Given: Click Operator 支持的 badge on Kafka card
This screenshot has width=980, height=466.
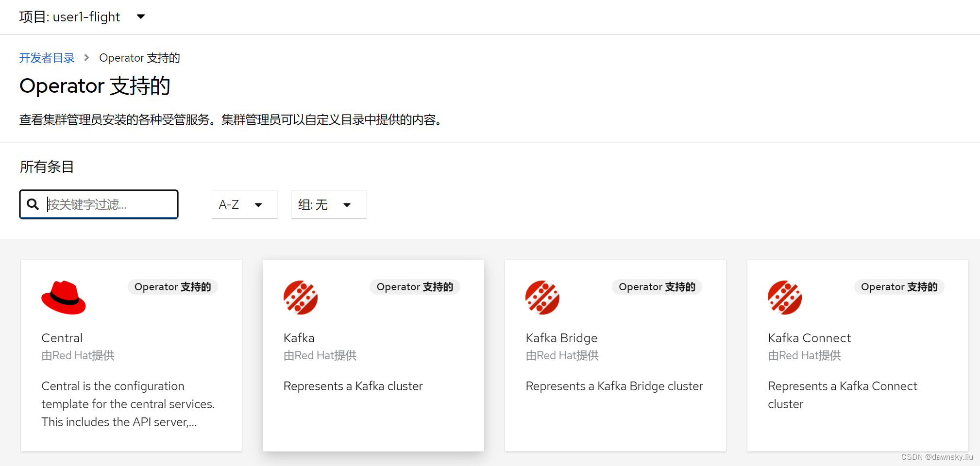Looking at the screenshot, I should point(415,287).
